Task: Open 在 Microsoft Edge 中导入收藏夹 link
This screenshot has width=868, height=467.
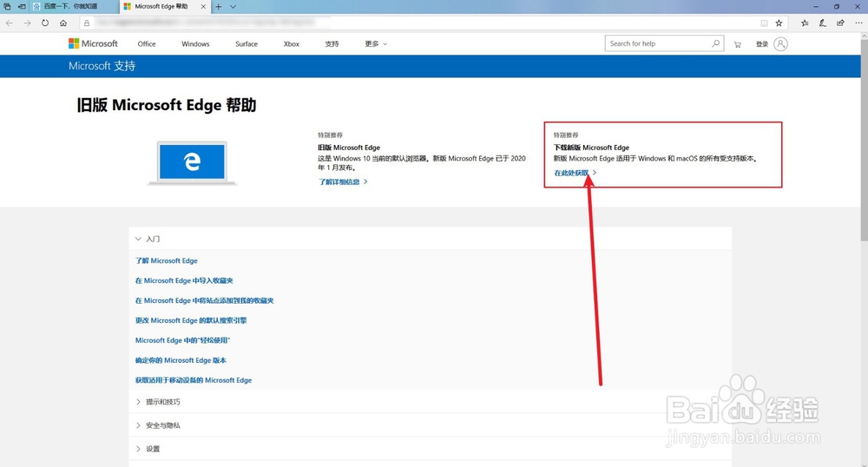Action: point(184,280)
